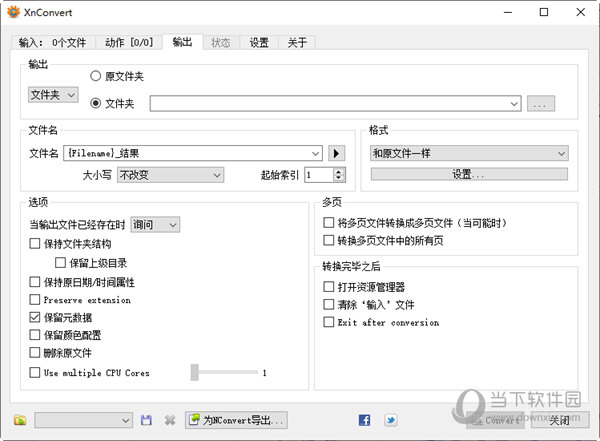Open the {Filename}_结果 filename dropdown

coord(315,154)
